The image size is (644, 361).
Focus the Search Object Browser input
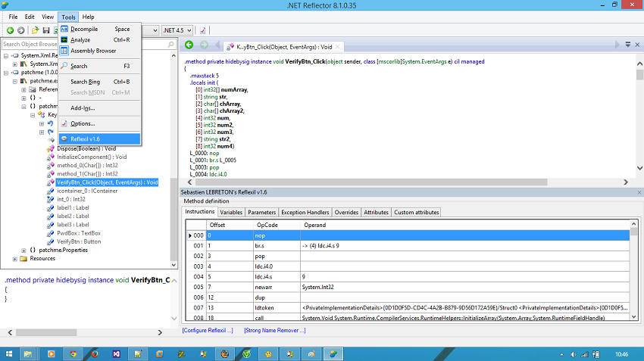point(84,44)
